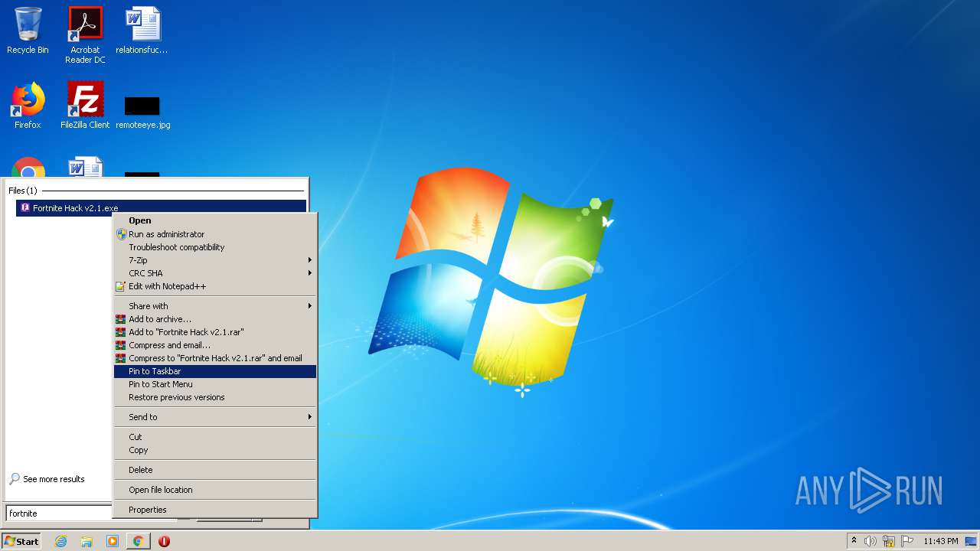Choose Edit with Notepad++
This screenshot has height=551, width=980.
pos(215,286)
